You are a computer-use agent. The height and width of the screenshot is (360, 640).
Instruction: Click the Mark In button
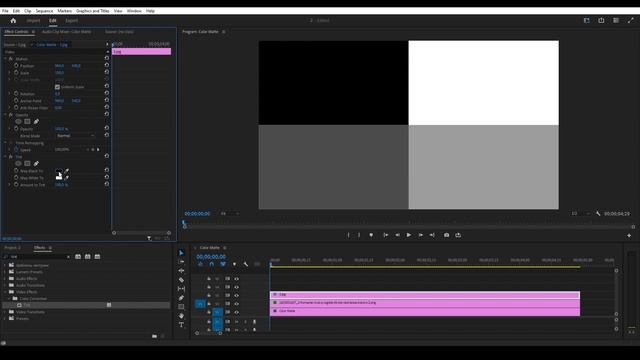point(348,235)
